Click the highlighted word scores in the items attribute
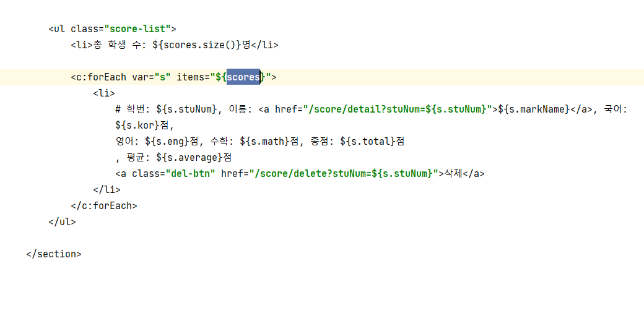This screenshot has width=644, height=313. [x=243, y=77]
